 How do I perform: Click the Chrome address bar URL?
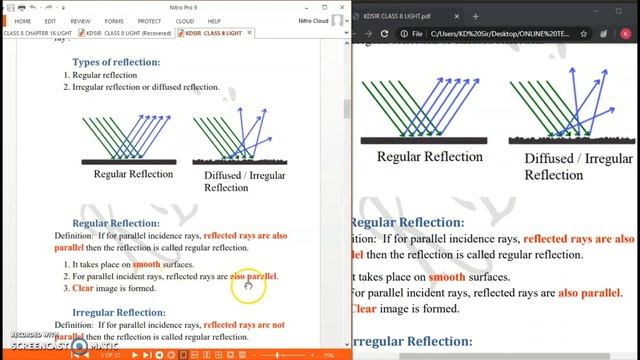click(500, 34)
